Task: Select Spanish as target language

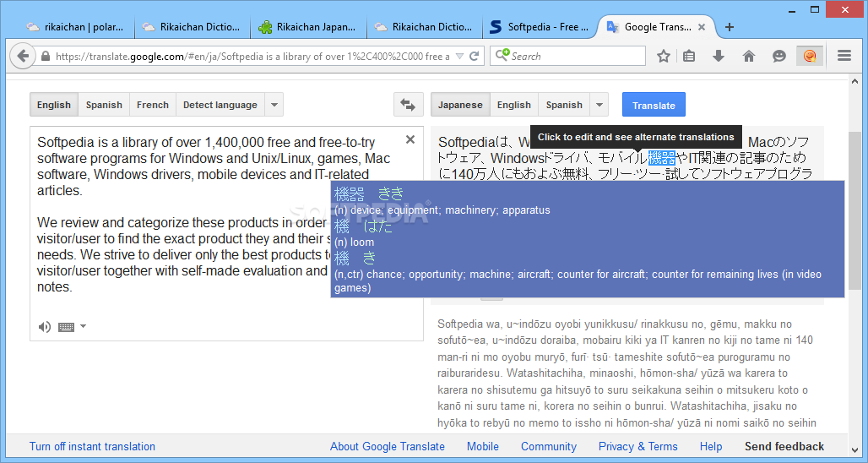Action: tap(563, 105)
